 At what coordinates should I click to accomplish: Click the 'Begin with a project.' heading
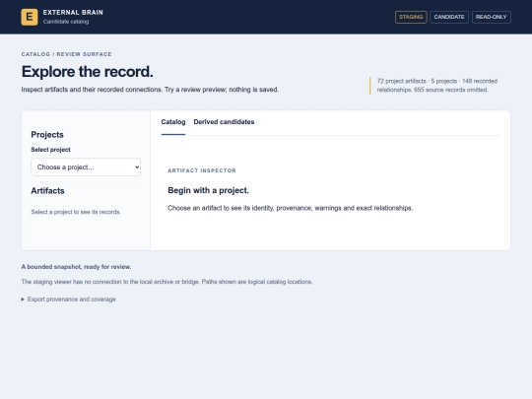coord(208,190)
